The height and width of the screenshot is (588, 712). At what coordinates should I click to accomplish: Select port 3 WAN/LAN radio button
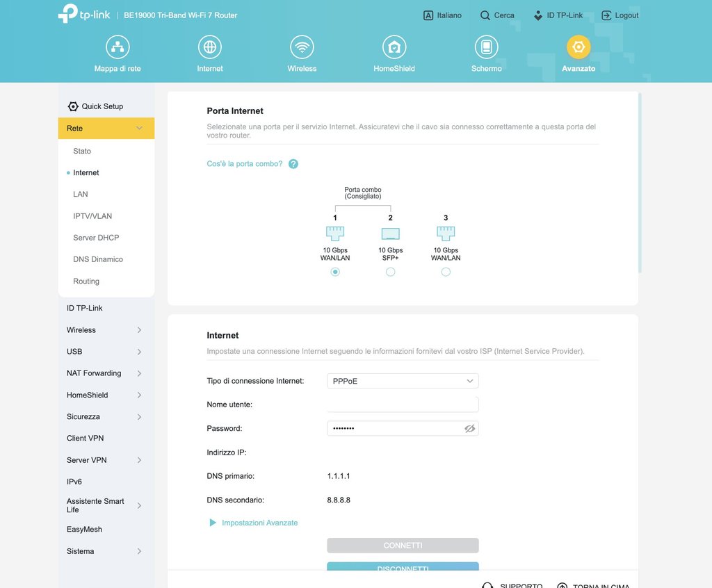[x=446, y=272]
